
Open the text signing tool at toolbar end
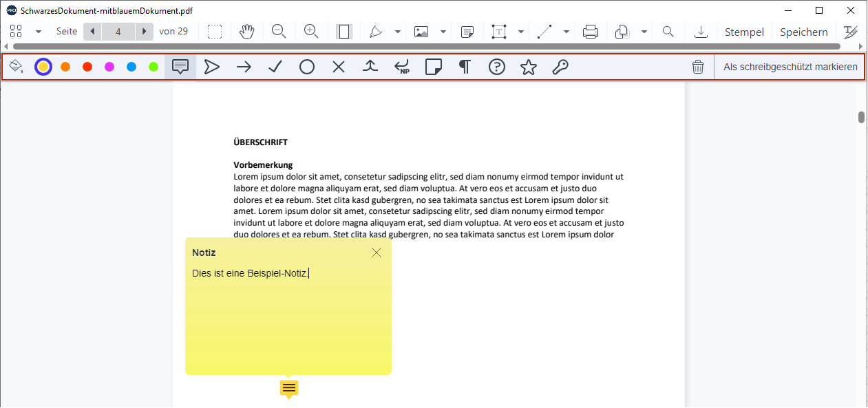pyautogui.click(x=851, y=32)
